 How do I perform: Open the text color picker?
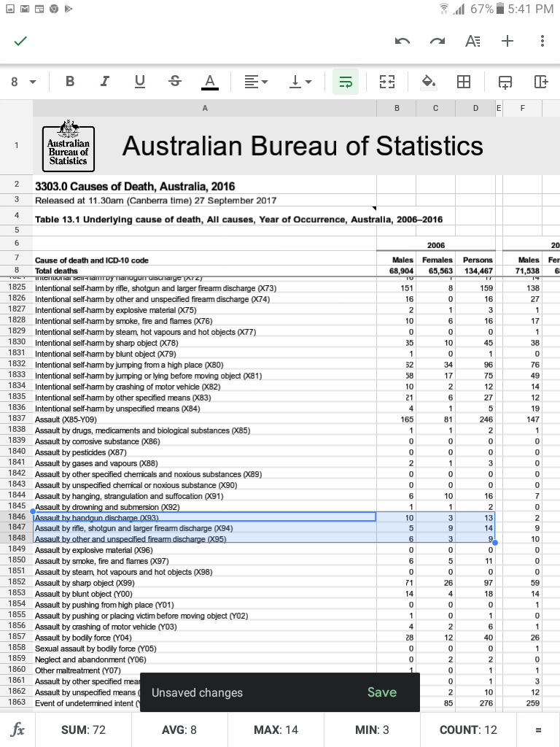click(209, 82)
